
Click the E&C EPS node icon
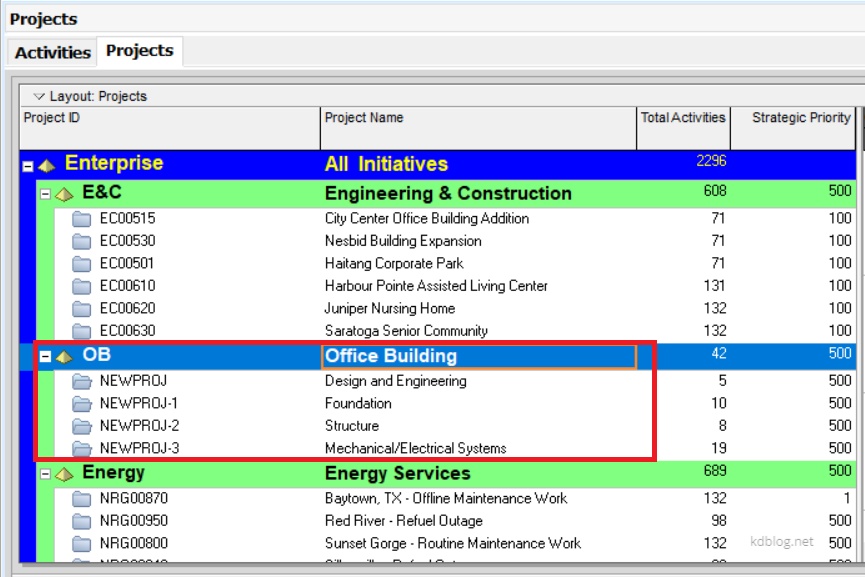[x=64, y=193]
